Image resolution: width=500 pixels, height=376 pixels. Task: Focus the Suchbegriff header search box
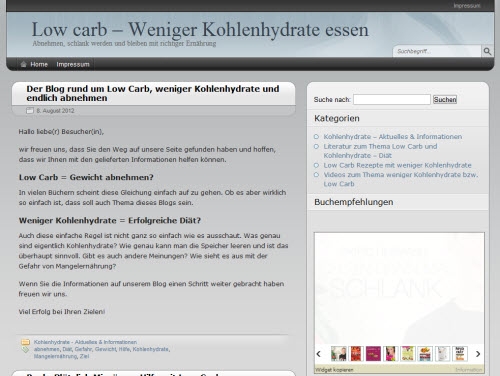pyautogui.click(x=437, y=51)
